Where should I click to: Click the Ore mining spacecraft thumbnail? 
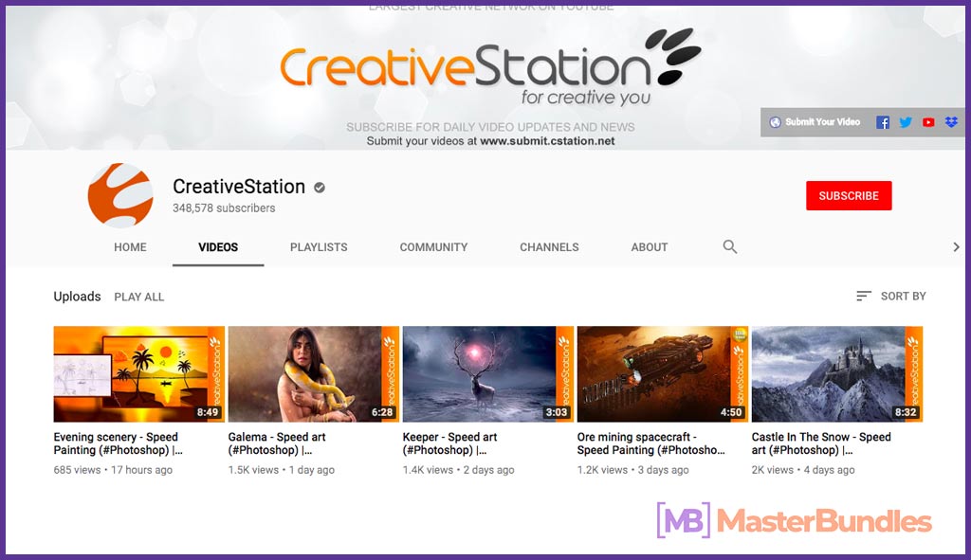pos(663,373)
